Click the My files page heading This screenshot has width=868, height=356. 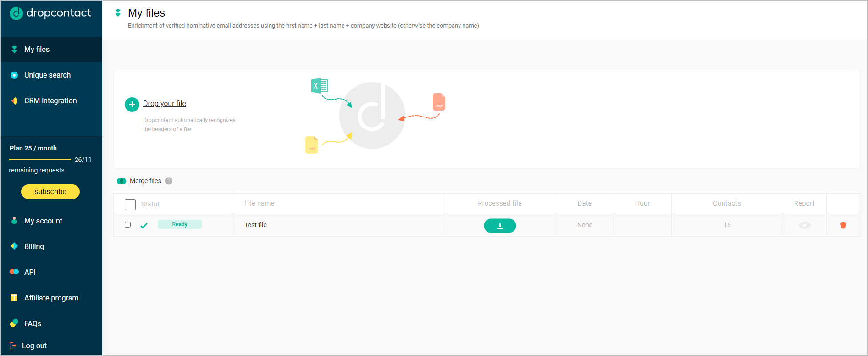146,13
